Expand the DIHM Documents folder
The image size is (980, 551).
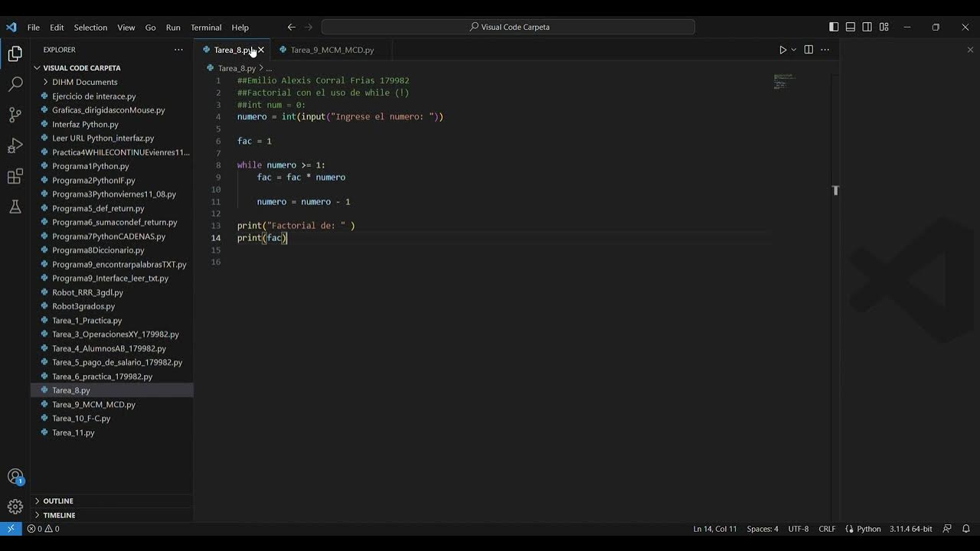click(85, 82)
